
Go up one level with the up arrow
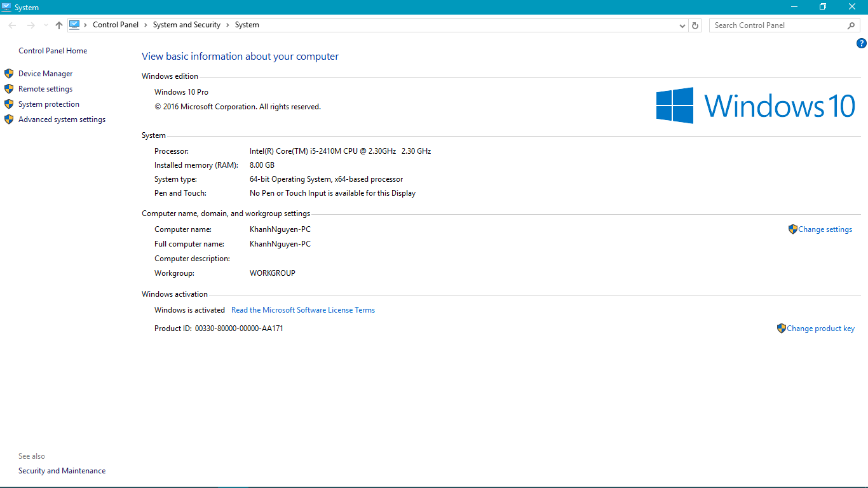[59, 25]
